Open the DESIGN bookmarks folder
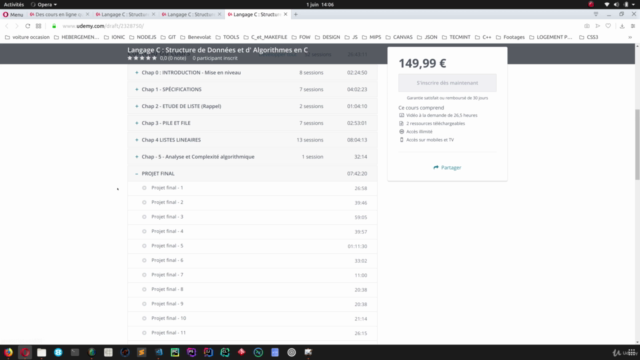This screenshot has width=640, height=360. coord(327,37)
